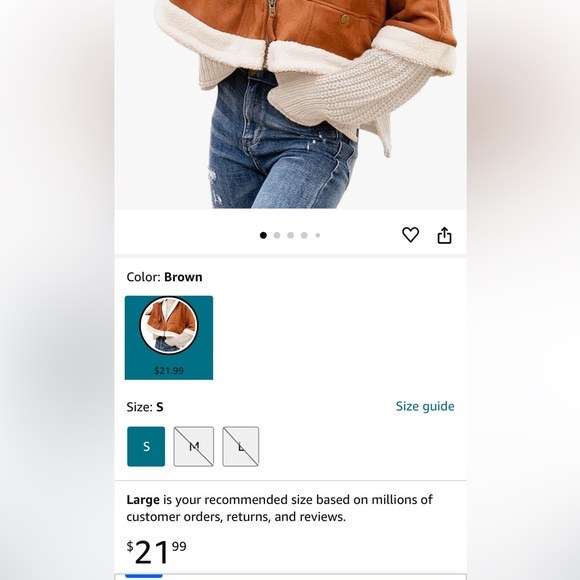
Task: Tap the Size: S label
Action: pyautogui.click(x=145, y=407)
